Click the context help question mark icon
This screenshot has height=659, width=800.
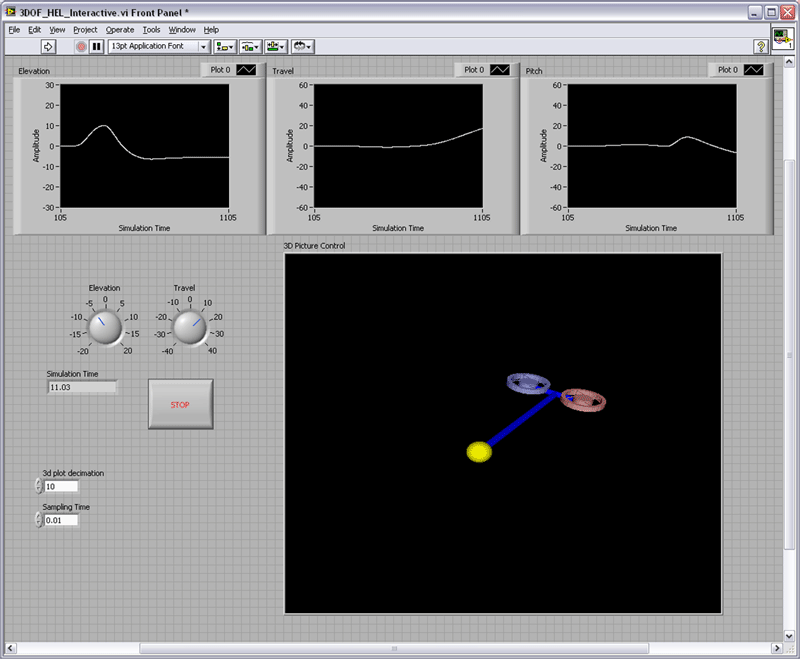tap(761, 46)
